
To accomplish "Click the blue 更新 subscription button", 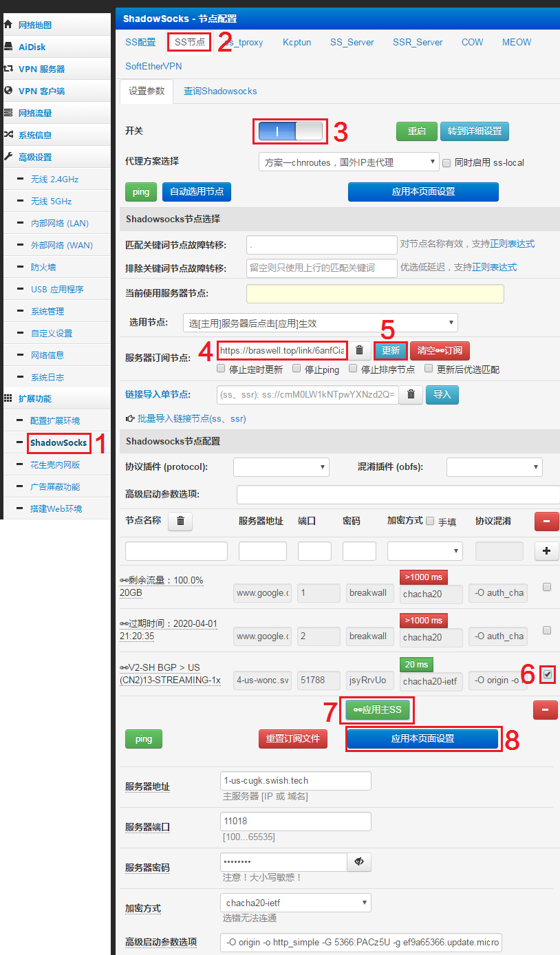I will (x=391, y=350).
